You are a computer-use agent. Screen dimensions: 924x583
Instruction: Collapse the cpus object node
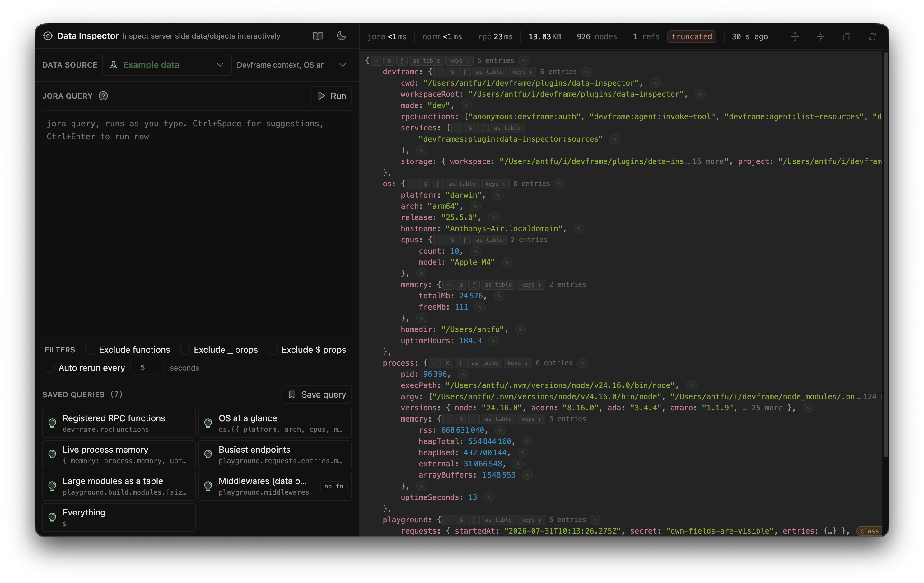click(x=439, y=240)
